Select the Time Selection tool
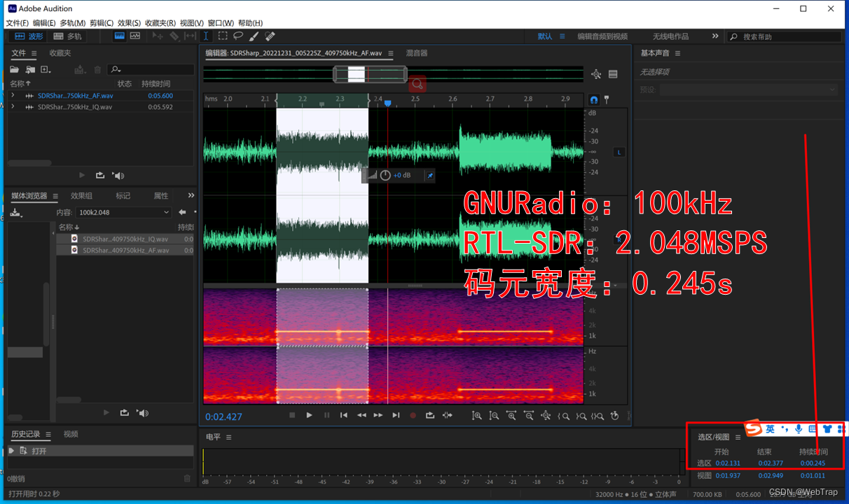The width and height of the screenshot is (849, 504). pos(206,36)
